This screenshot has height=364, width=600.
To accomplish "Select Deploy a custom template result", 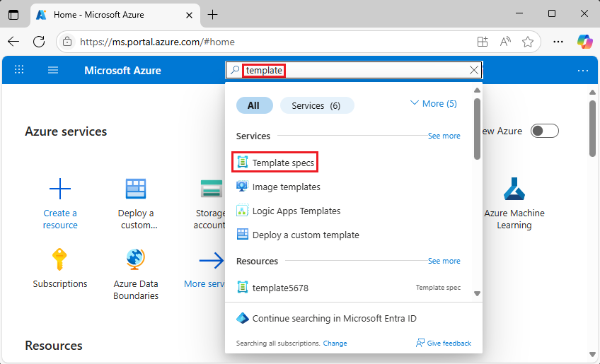I will (298, 235).
